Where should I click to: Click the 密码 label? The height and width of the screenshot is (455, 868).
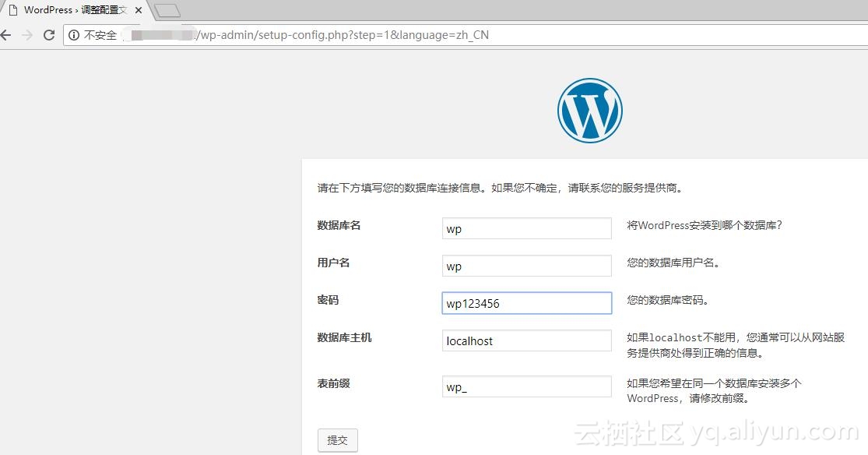click(x=328, y=300)
